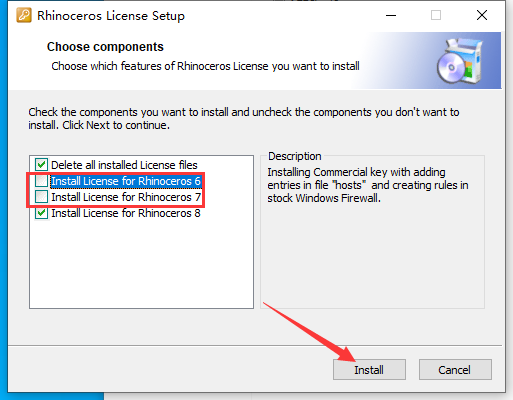Screen dimensions: 513x400
Task: Click the empty area of the components list
Action: [141, 263]
